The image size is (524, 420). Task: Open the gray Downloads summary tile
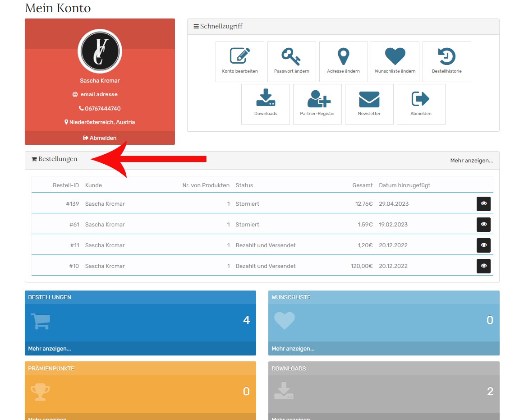pyautogui.click(x=384, y=391)
